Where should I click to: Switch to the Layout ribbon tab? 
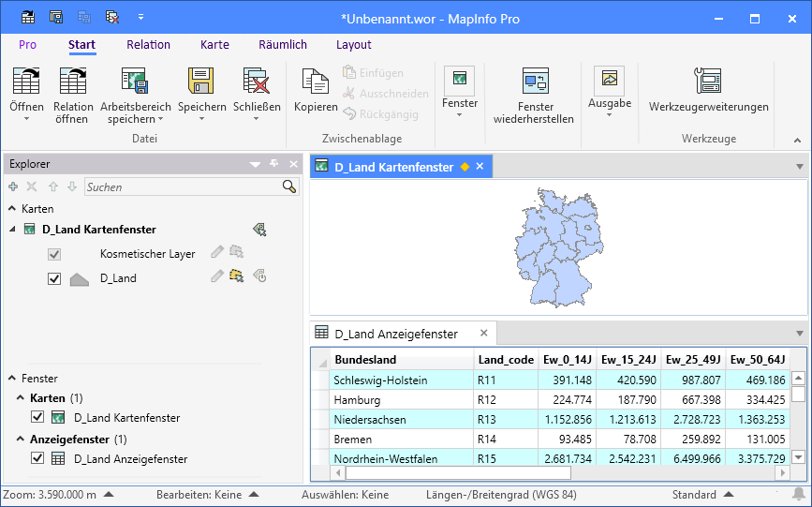pyautogui.click(x=354, y=45)
